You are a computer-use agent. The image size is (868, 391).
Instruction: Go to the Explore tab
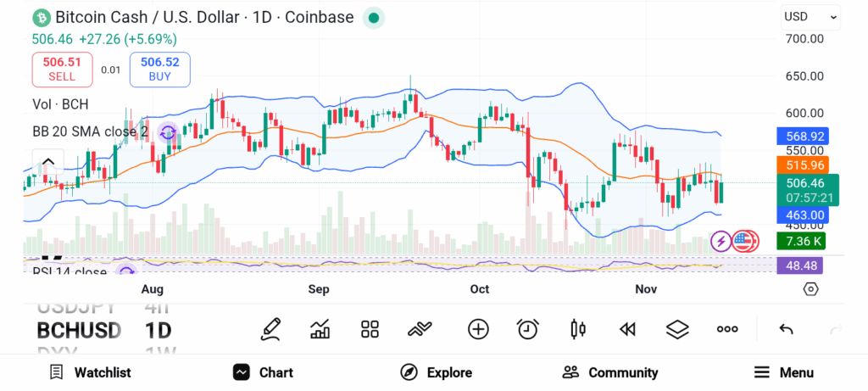click(436, 372)
